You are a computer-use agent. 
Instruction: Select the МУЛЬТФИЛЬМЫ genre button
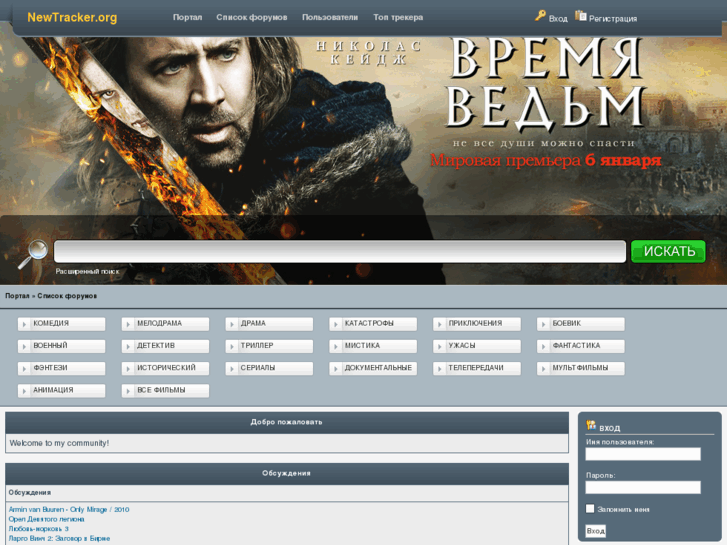point(581,368)
